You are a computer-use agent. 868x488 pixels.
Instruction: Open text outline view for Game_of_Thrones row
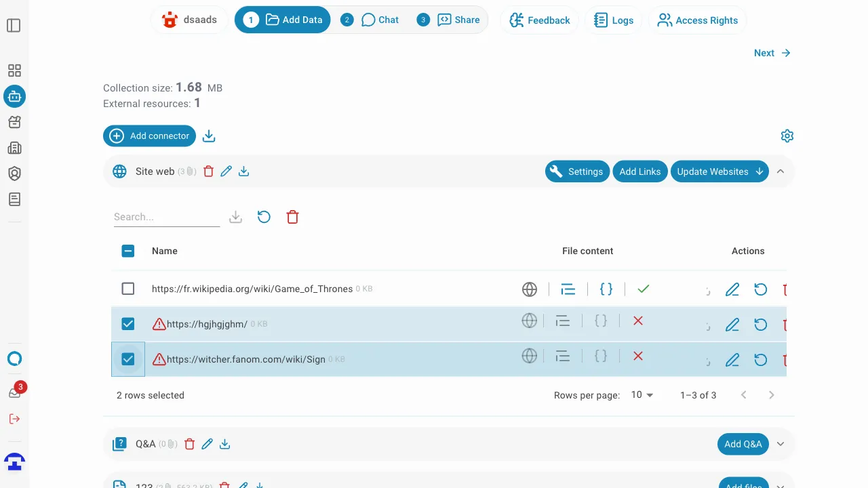click(568, 289)
